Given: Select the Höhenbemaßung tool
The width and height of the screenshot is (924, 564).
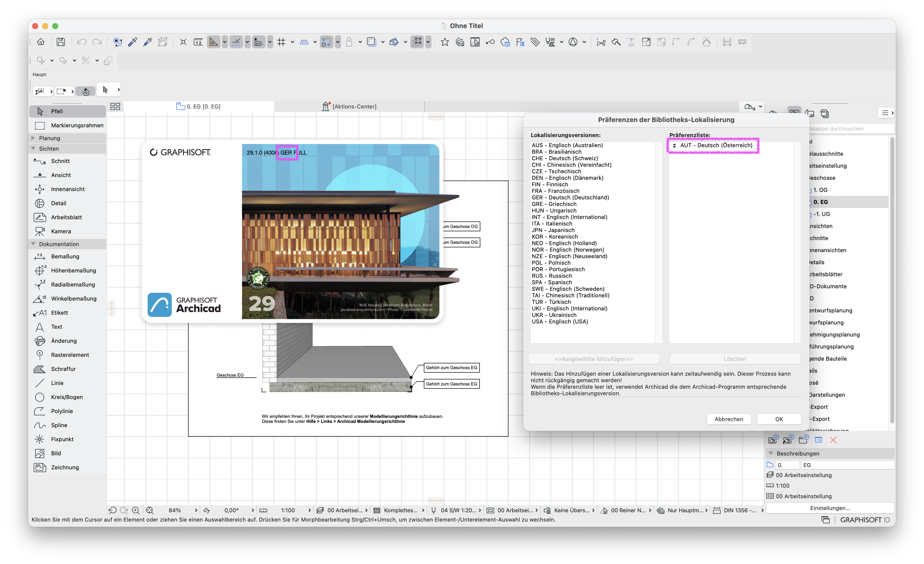Looking at the screenshot, I should tap(68, 270).
